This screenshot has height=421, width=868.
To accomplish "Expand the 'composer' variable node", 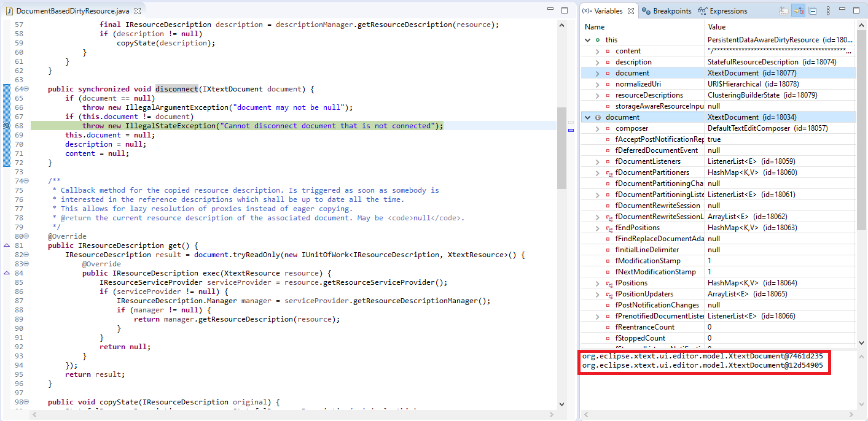I will tap(596, 128).
